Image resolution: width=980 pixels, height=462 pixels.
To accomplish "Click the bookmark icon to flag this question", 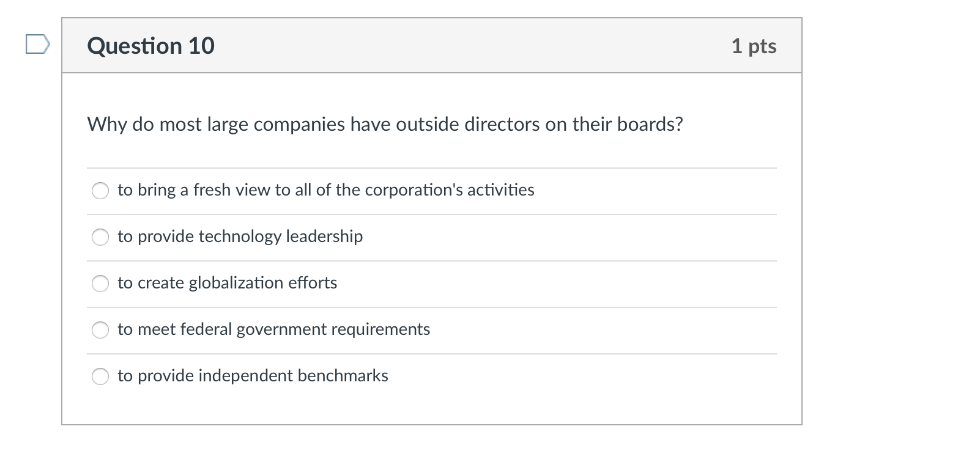I will click(x=37, y=44).
